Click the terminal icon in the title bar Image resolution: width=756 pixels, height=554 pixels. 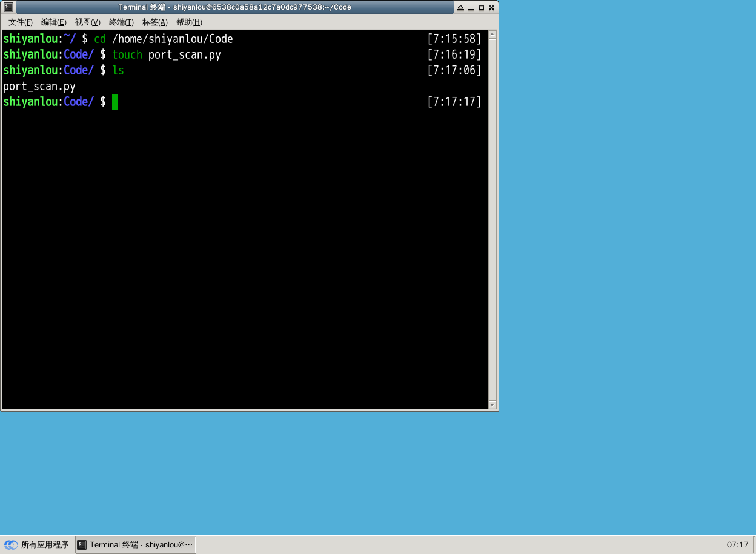click(8, 7)
